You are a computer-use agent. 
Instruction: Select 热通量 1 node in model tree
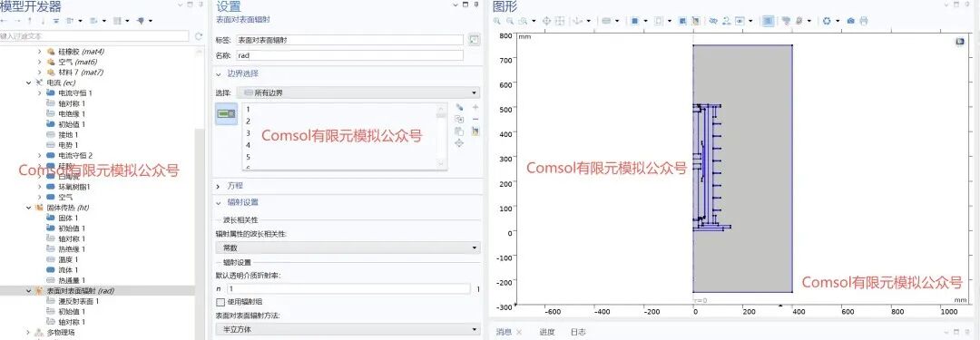click(x=72, y=280)
